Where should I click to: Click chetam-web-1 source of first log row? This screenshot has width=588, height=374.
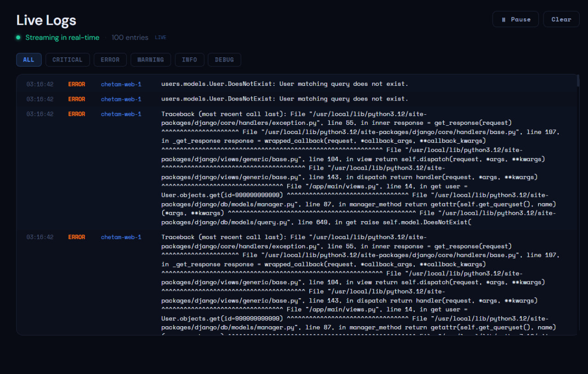point(121,84)
